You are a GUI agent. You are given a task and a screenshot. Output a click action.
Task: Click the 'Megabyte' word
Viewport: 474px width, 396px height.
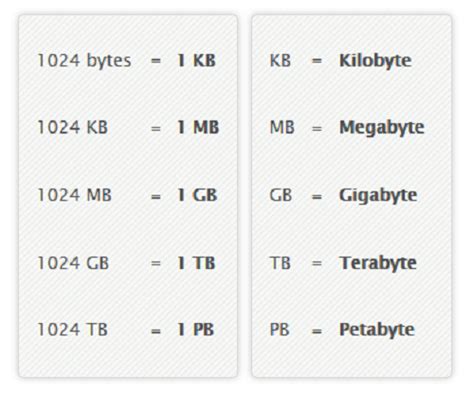[382, 128]
